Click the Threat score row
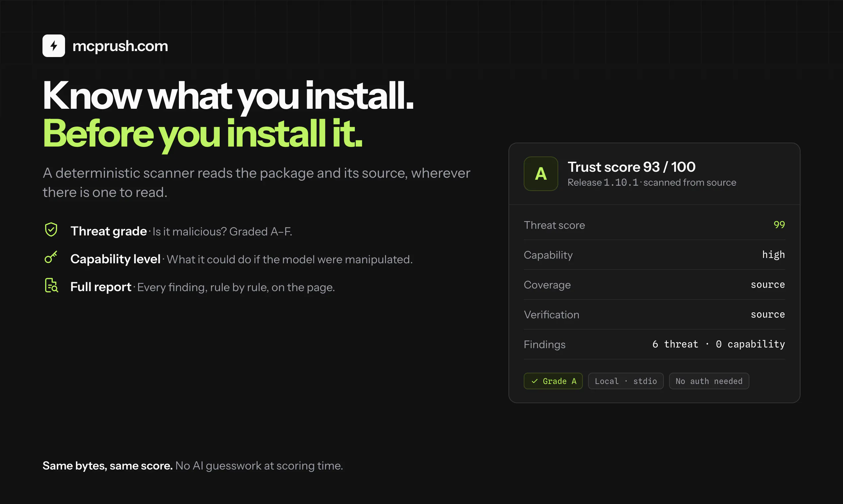The height and width of the screenshot is (504, 843). [x=654, y=225]
